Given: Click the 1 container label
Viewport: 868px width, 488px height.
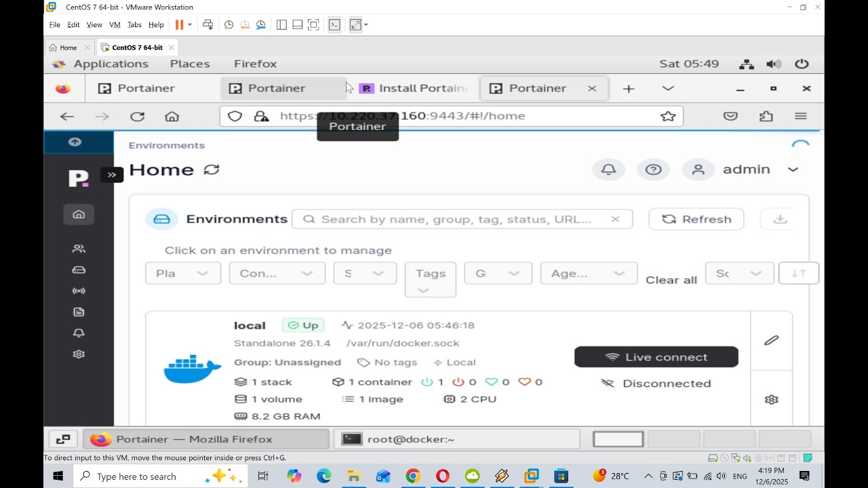Looking at the screenshot, I should tap(372, 382).
